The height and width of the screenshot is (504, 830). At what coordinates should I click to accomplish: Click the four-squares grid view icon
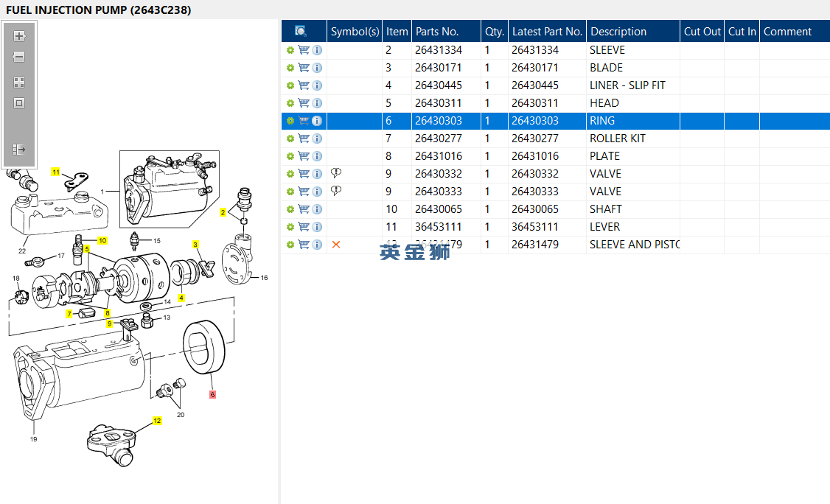[19, 83]
